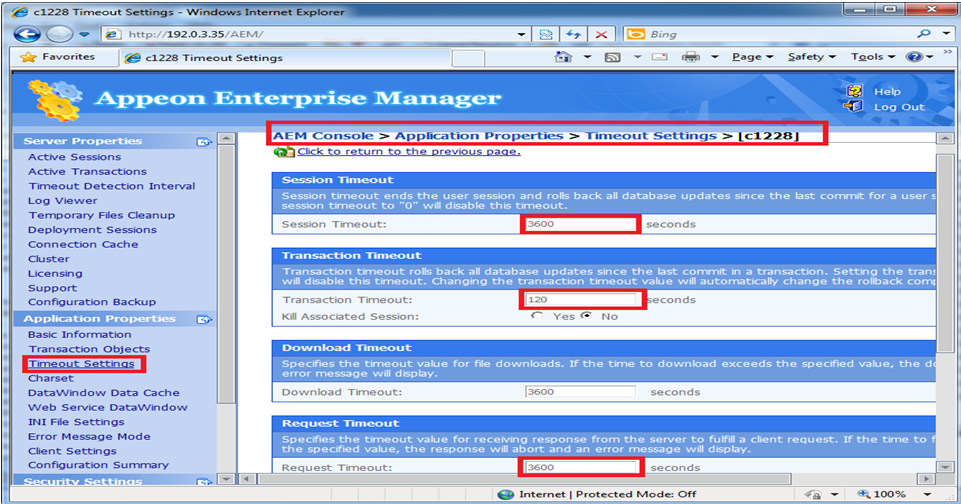Viewport: 961px width, 504px height.
Task: Open Basic Information
Action: click(79, 334)
